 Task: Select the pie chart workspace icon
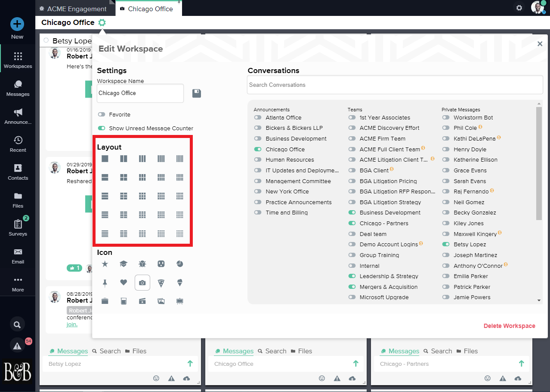(180, 264)
